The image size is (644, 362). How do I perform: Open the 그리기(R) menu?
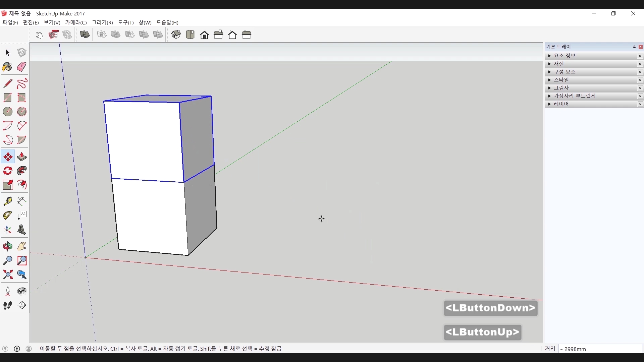[x=102, y=22]
